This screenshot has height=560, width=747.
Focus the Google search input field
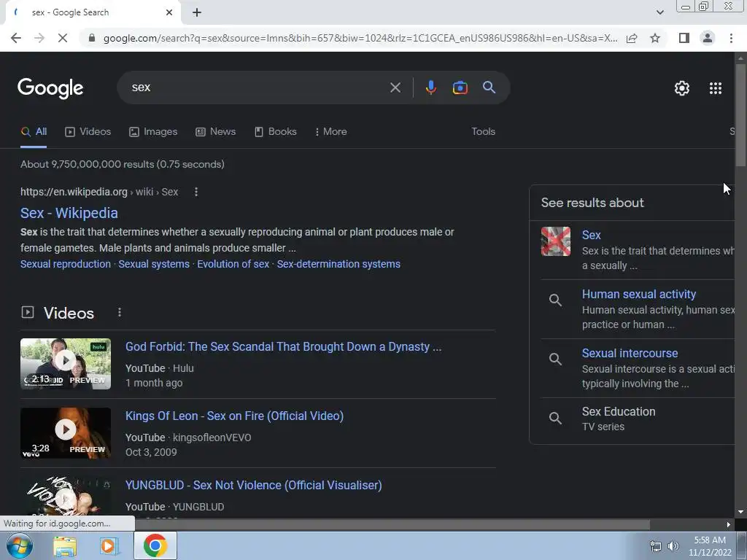click(258, 87)
